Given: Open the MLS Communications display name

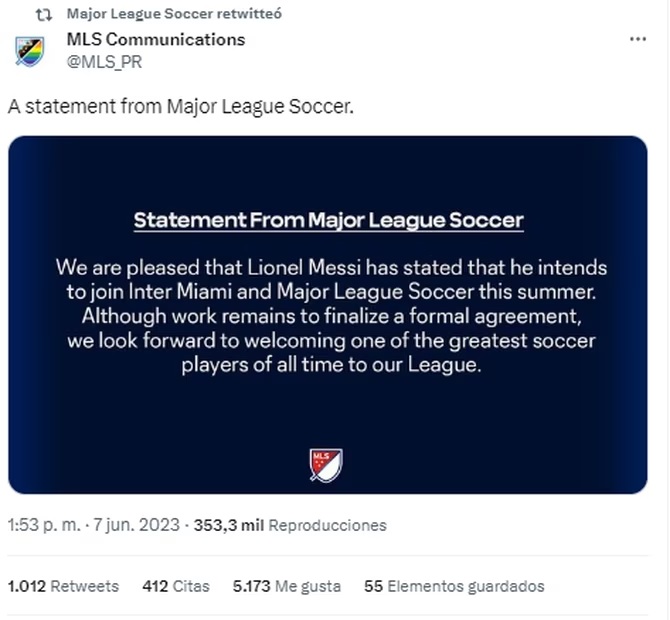Looking at the screenshot, I should coord(155,40).
